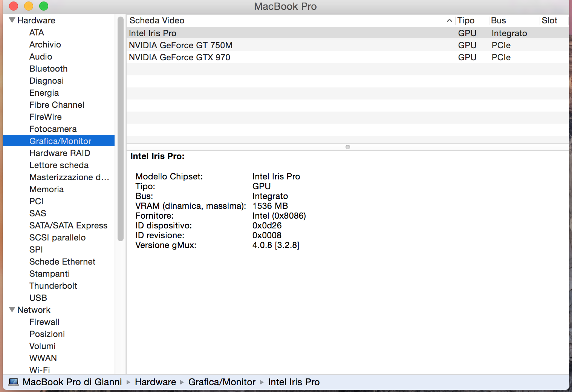Select Wi-Fi under Network
This screenshot has height=392, width=572.
(x=40, y=370)
